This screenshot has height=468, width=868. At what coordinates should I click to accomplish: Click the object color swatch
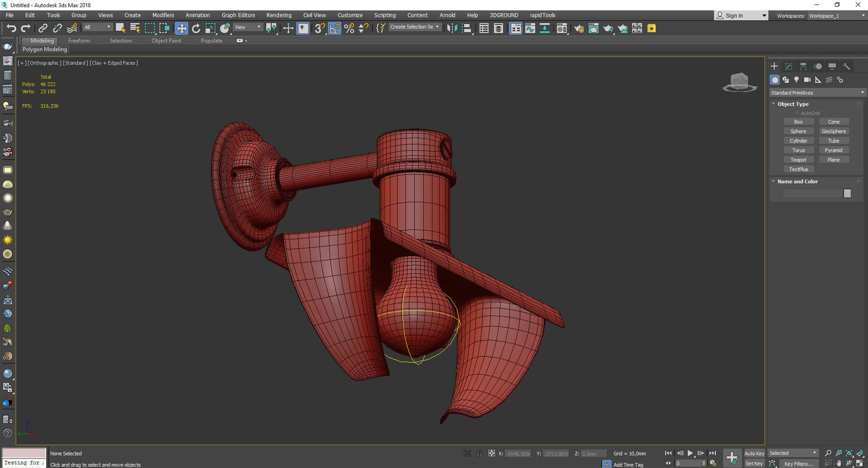pos(847,193)
